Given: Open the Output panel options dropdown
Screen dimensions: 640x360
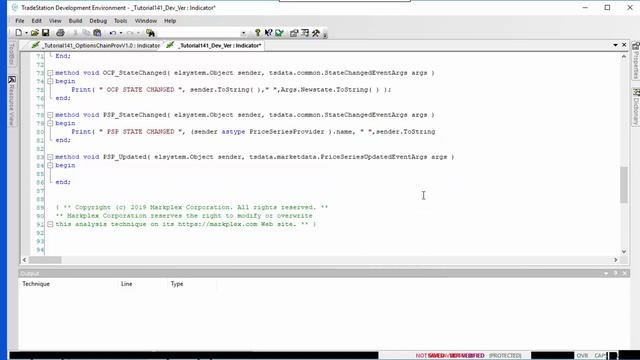Looking at the screenshot, I should click(x=606, y=273).
